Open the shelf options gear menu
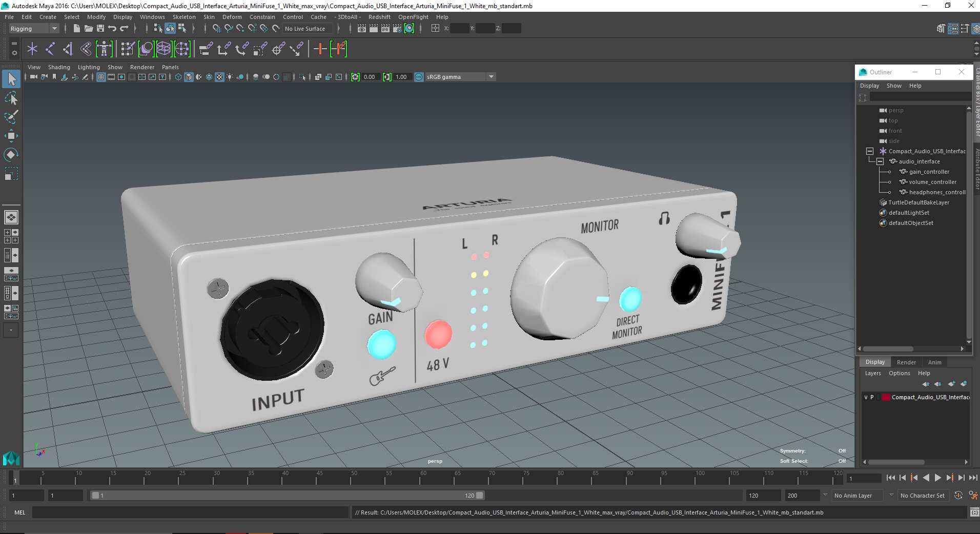The image size is (980, 534). [x=14, y=52]
